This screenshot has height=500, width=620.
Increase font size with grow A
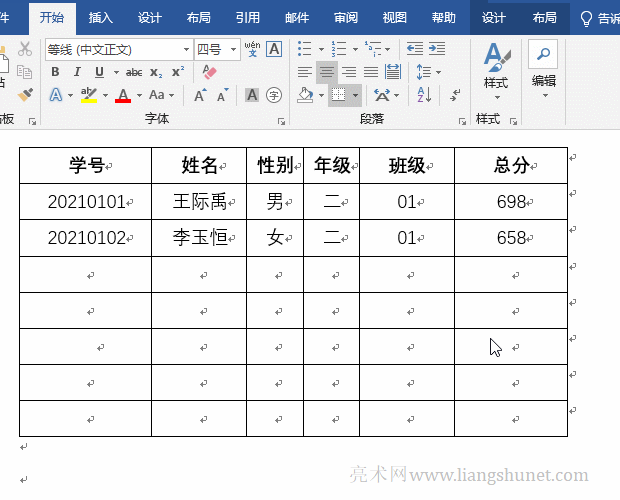coord(200,95)
